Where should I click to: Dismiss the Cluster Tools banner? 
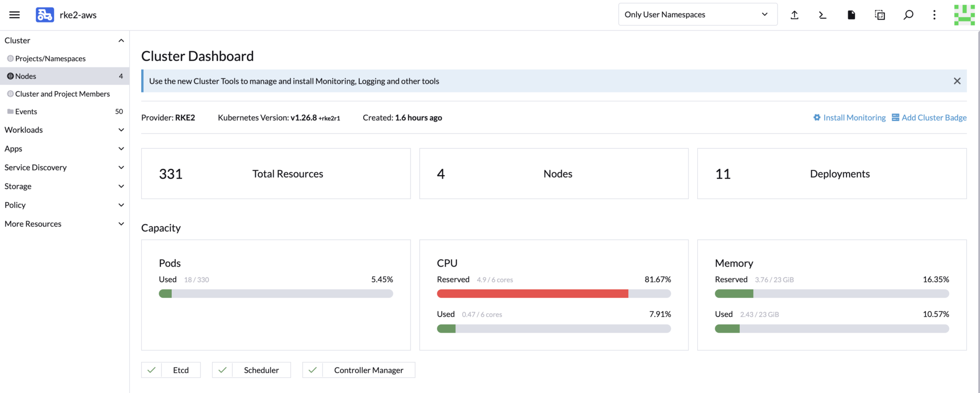957,81
